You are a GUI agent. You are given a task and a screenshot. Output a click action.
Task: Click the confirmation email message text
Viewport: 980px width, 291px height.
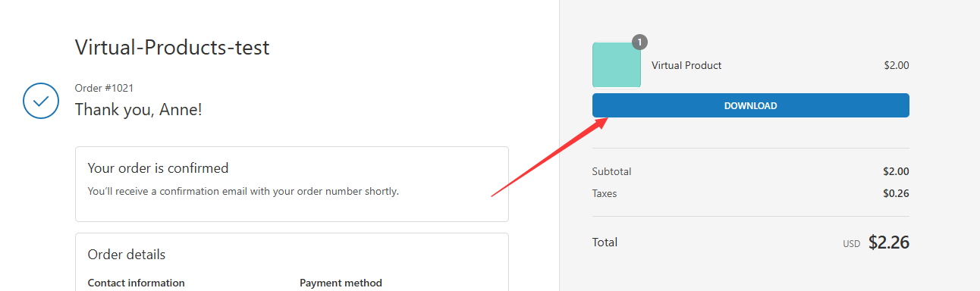[243, 191]
